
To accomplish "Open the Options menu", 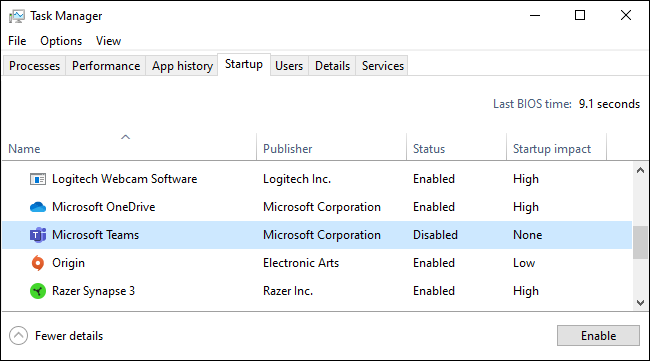I will pos(61,41).
